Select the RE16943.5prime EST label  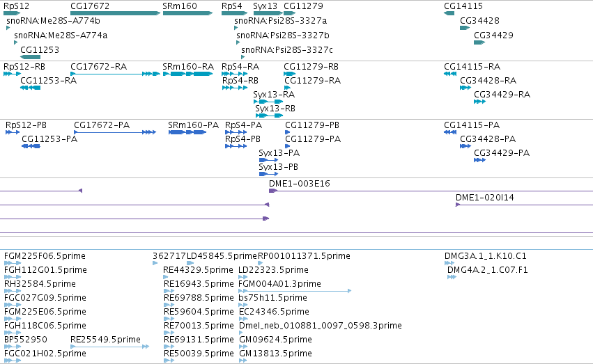pyautogui.click(x=199, y=285)
